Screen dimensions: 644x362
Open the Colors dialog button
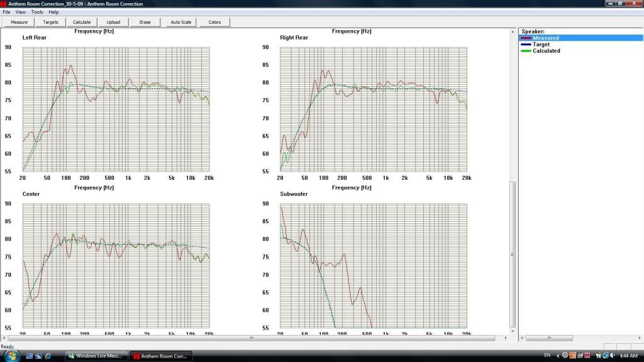click(x=214, y=22)
